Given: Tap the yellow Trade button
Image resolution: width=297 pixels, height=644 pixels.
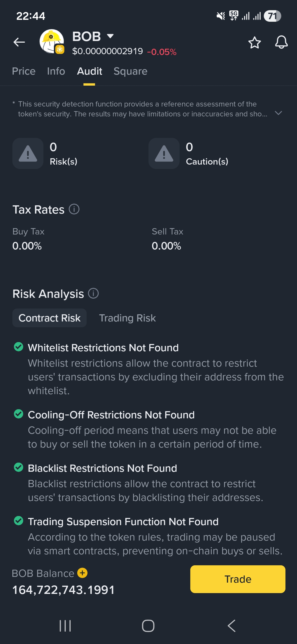Looking at the screenshot, I should 238,579.
